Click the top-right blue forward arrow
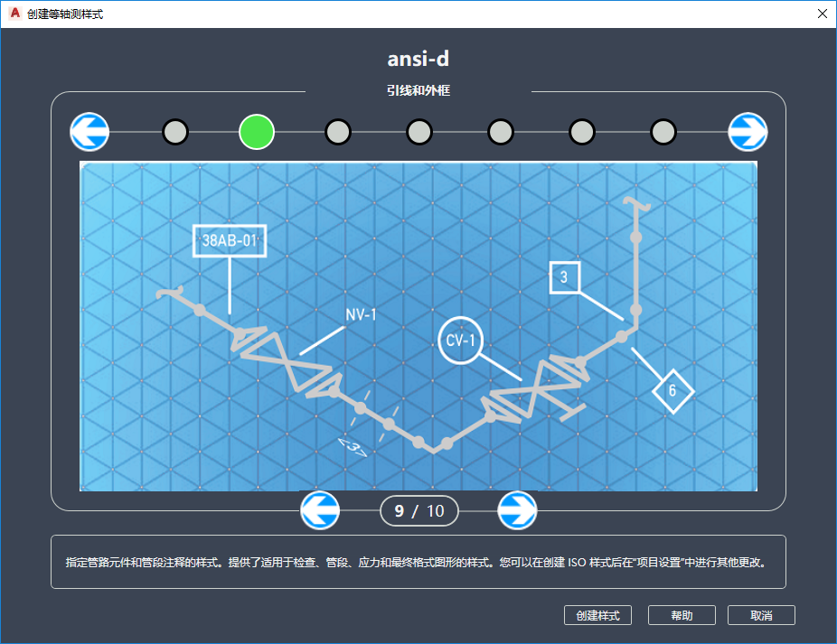Screen dimensions: 837x644 click(x=748, y=132)
